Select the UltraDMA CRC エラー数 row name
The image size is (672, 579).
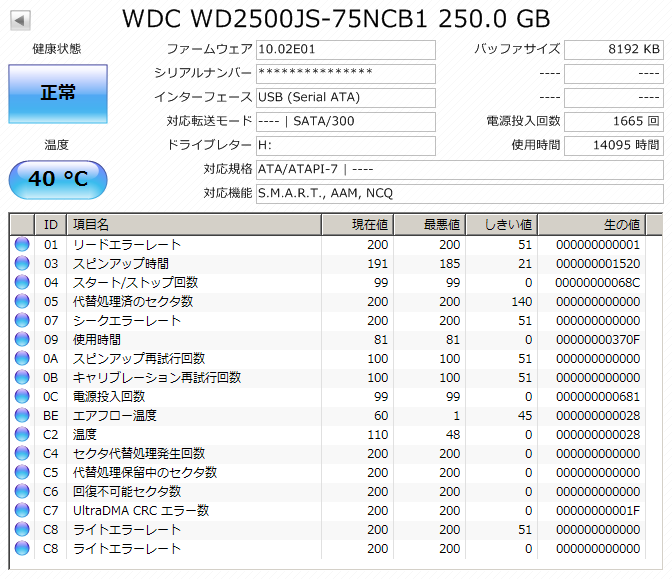coord(141,510)
